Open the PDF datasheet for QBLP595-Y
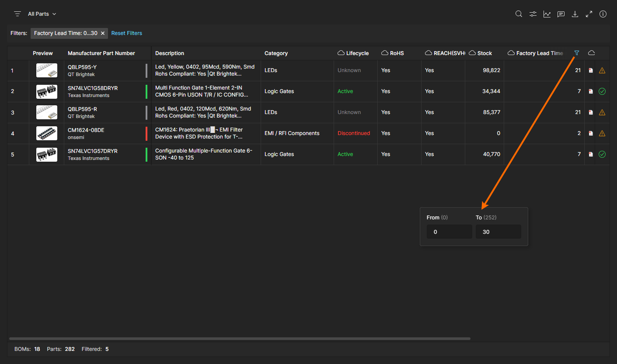The width and height of the screenshot is (617, 364). (x=591, y=70)
